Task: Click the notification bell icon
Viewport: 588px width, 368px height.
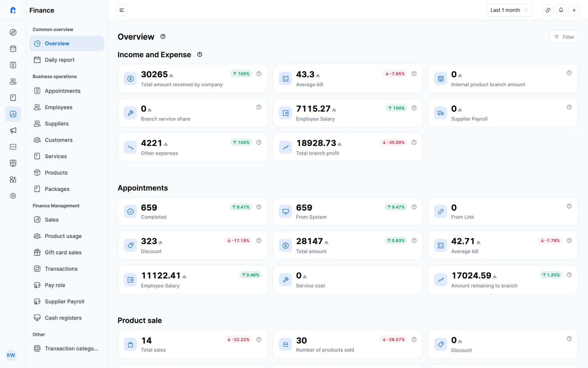Action: click(x=561, y=10)
